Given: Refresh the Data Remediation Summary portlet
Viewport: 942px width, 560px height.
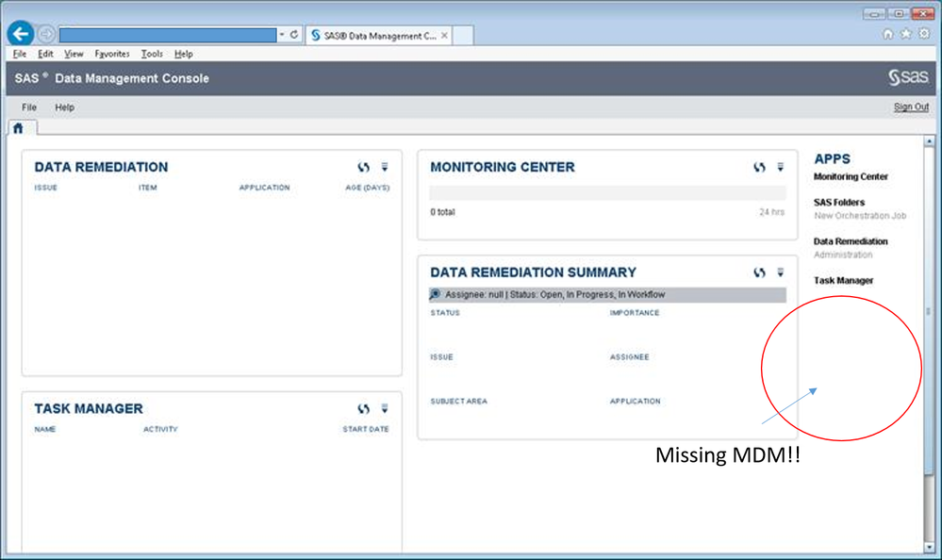Looking at the screenshot, I should 759,272.
